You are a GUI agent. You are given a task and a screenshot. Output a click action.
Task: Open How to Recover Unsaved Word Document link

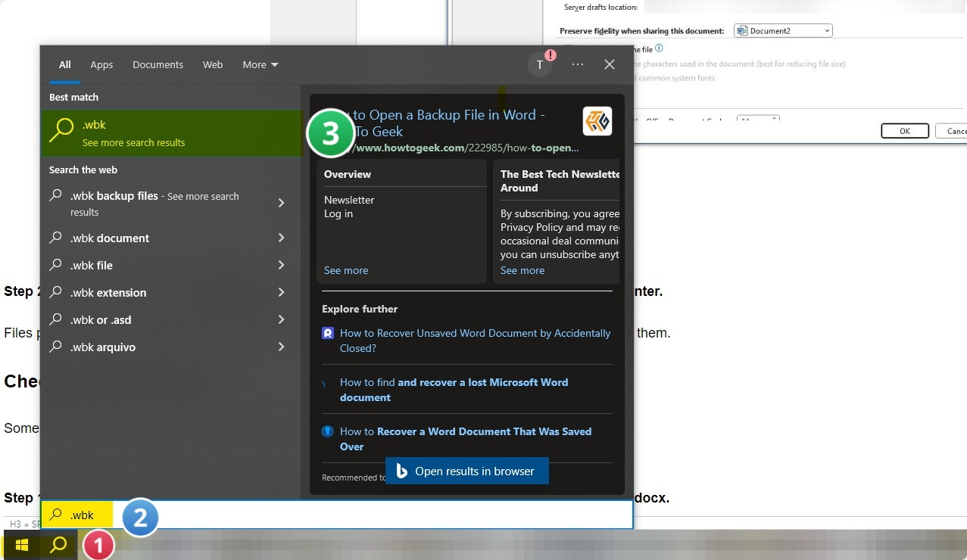pyautogui.click(x=475, y=341)
